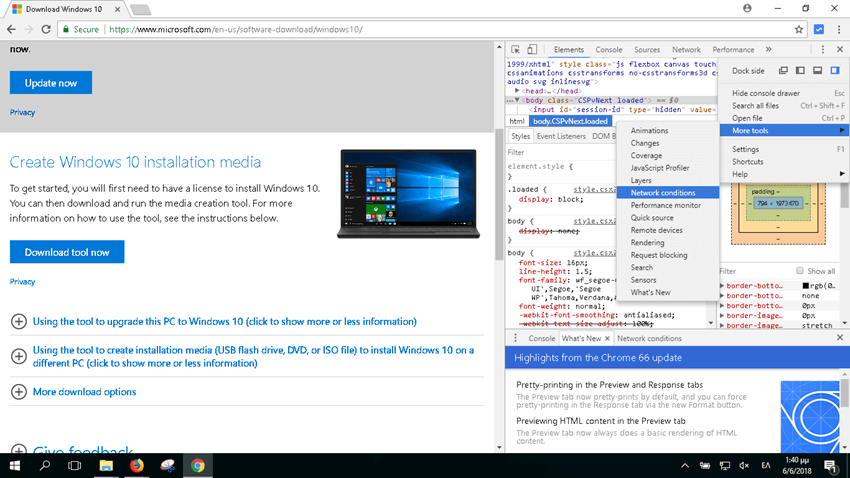850x478 pixels.
Task: Open the Action Center notification icon
Action: click(x=830, y=466)
